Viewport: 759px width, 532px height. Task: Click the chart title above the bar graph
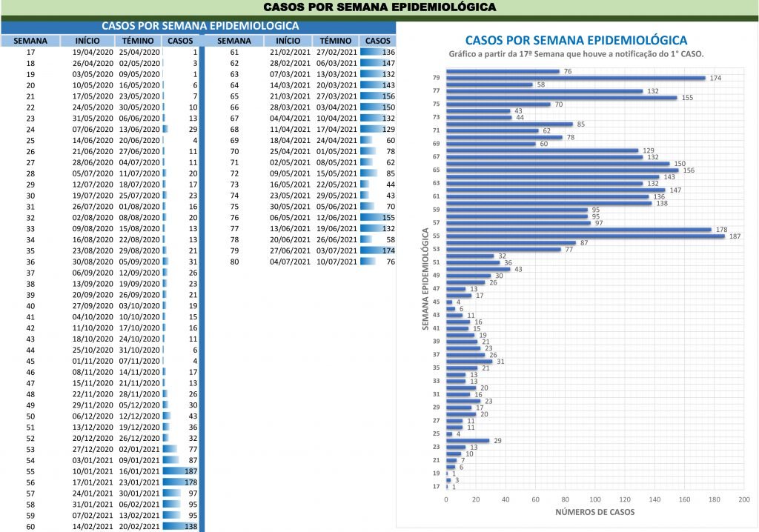575,40
